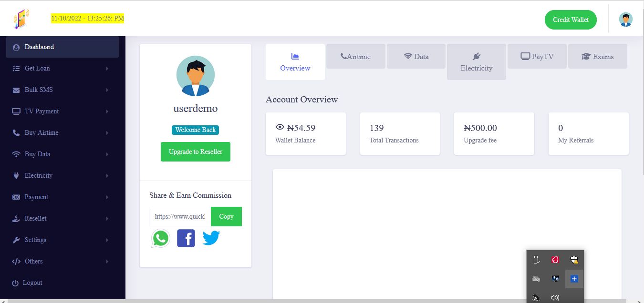Viewport: 644px width, 303px height.
Task: Click the power icon beside Logout
Action: [15, 283]
